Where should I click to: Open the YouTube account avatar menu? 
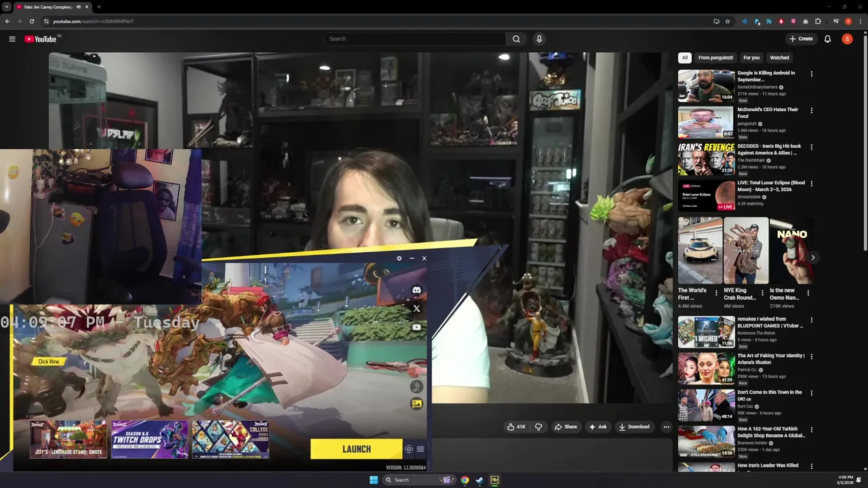847,39
